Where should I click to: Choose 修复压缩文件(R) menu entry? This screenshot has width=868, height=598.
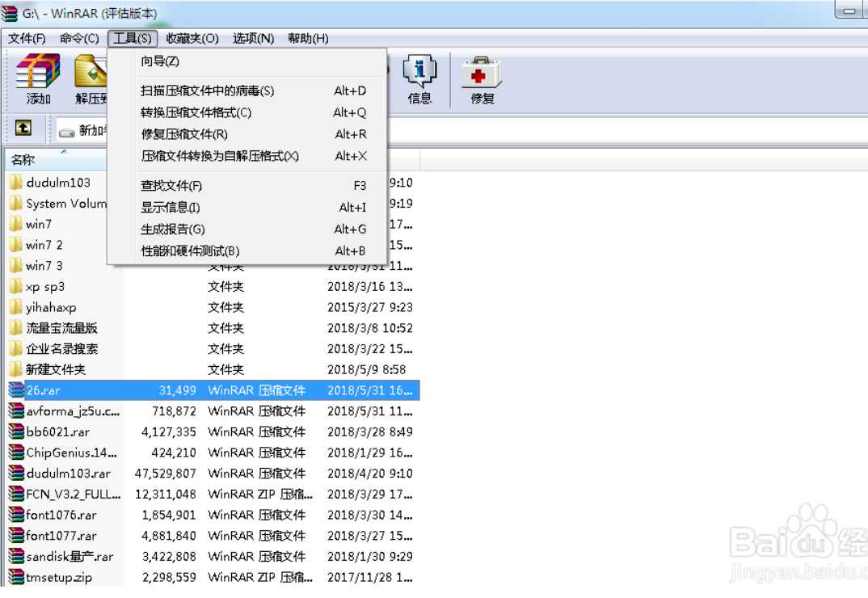pyautogui.click(x=246, y=134)
